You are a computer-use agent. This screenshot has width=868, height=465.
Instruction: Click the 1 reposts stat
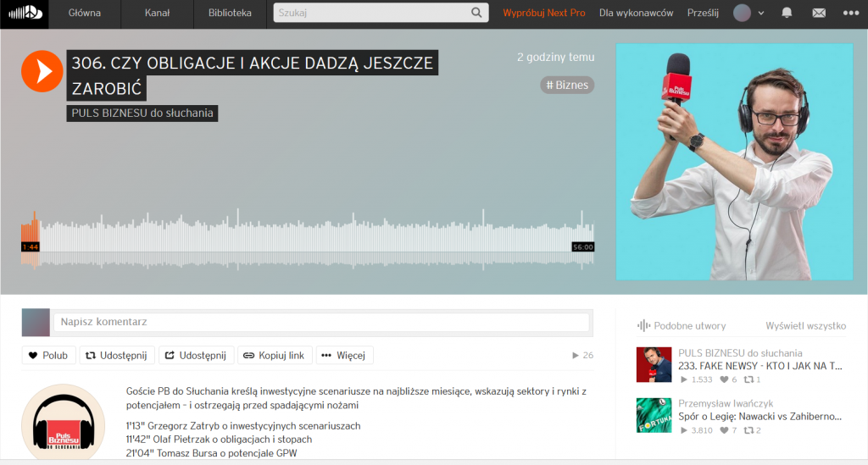tap(753, 379)
